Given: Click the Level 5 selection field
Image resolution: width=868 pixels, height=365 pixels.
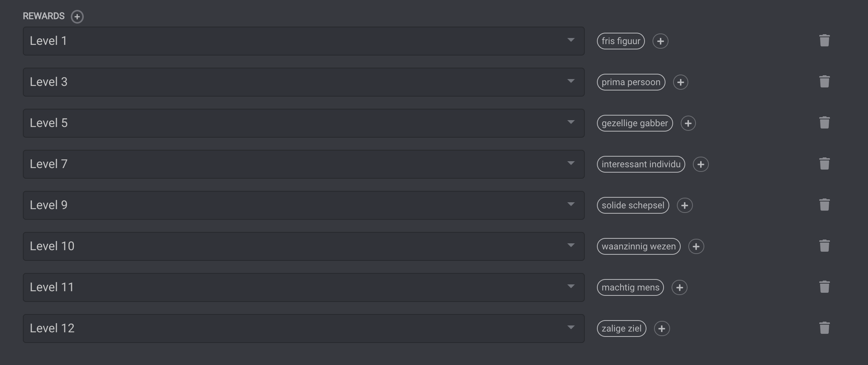Looking at the screenshot, I should click(x=297, y=123).
